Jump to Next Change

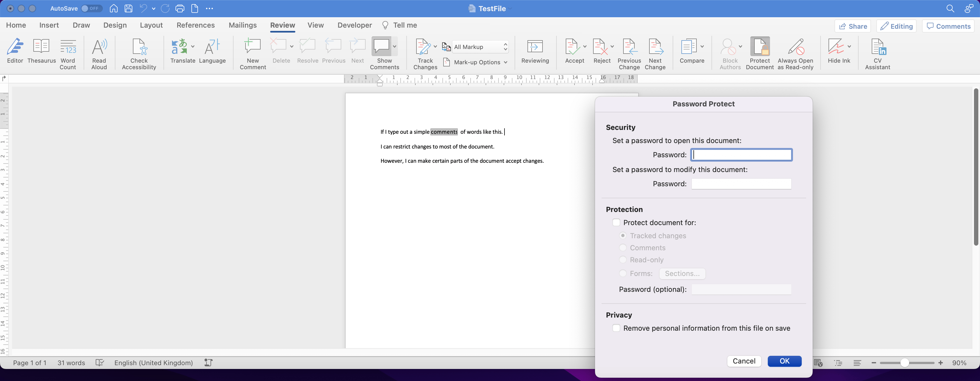click(655, 54)
